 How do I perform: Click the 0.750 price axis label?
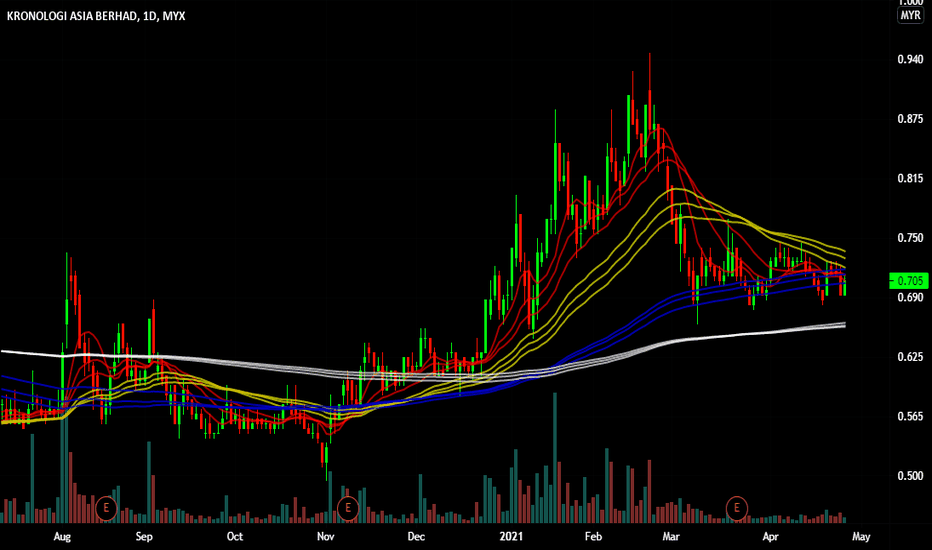[910, 237]
